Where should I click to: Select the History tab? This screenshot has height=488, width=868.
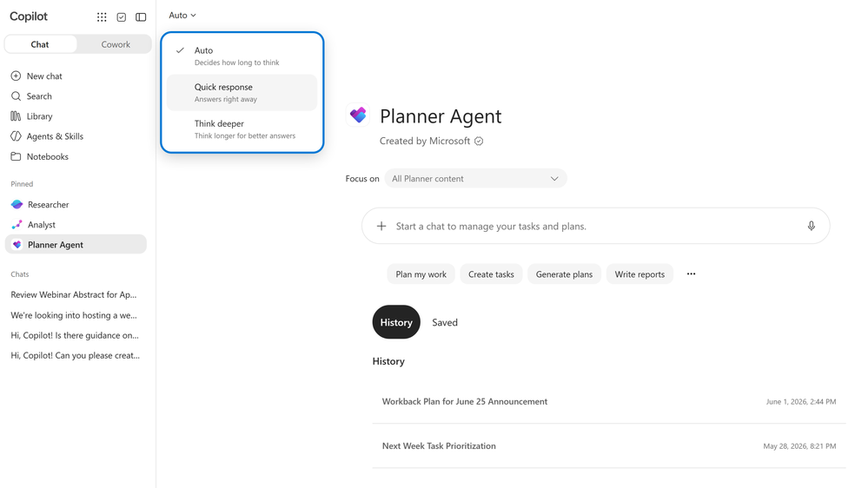pyautogui.click(x=396, y=322)
